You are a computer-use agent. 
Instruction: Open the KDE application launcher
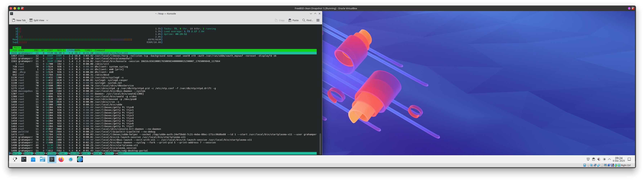(15, 159)
